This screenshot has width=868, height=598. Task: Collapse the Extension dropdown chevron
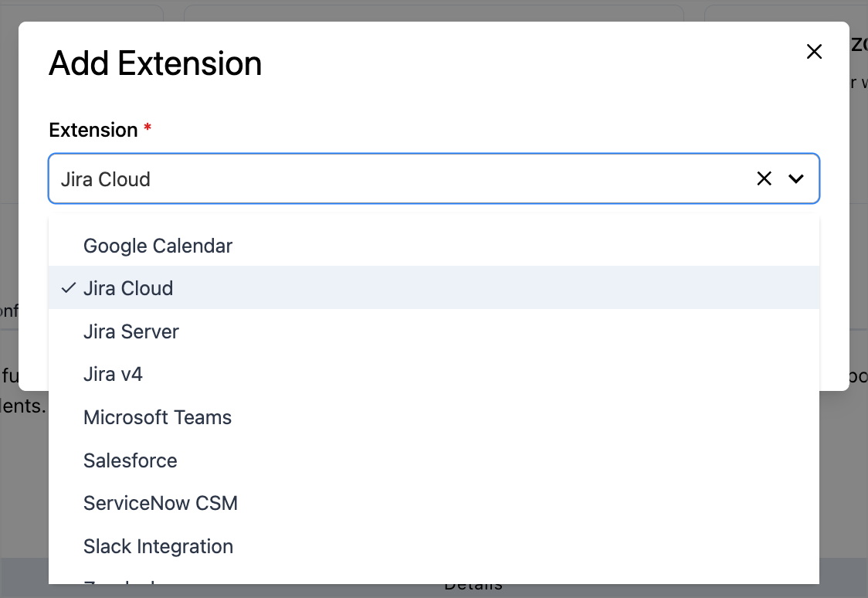tap(796, 179)
